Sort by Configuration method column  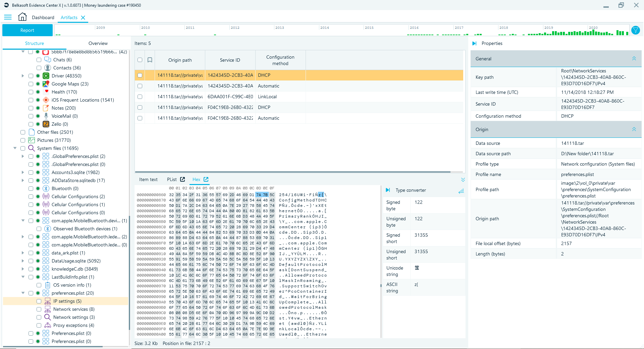point(280,60)
